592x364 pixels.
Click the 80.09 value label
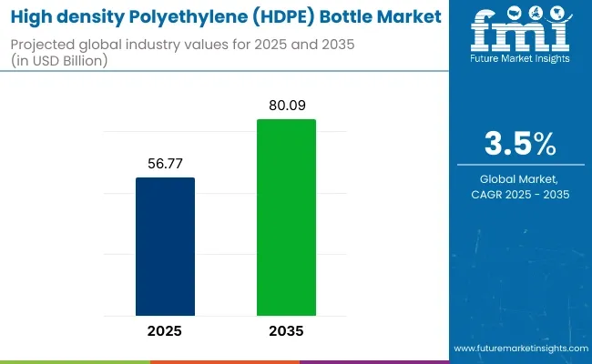tap(286, 106)
